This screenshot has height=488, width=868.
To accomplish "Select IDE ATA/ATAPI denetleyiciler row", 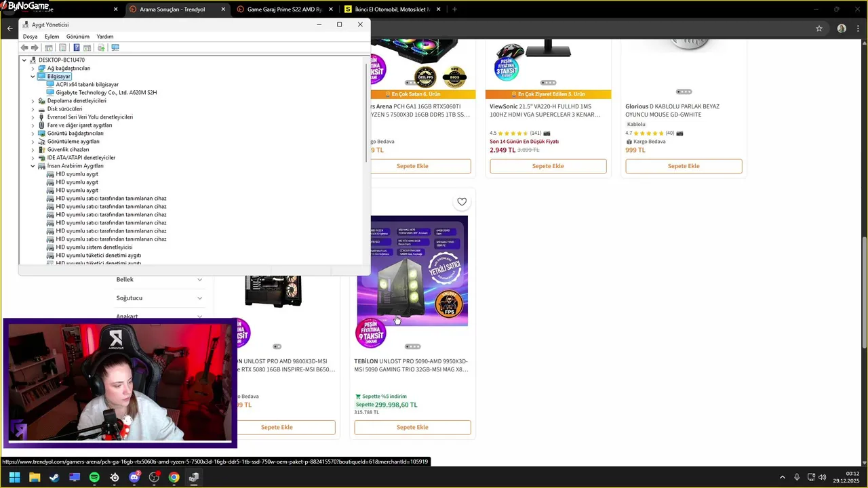I will (x=81, y=157).
